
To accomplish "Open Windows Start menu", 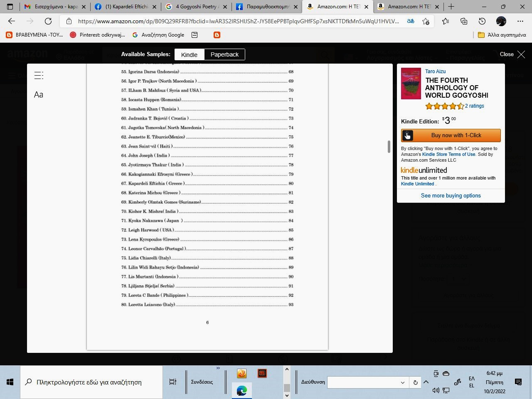I will point(10,382).
